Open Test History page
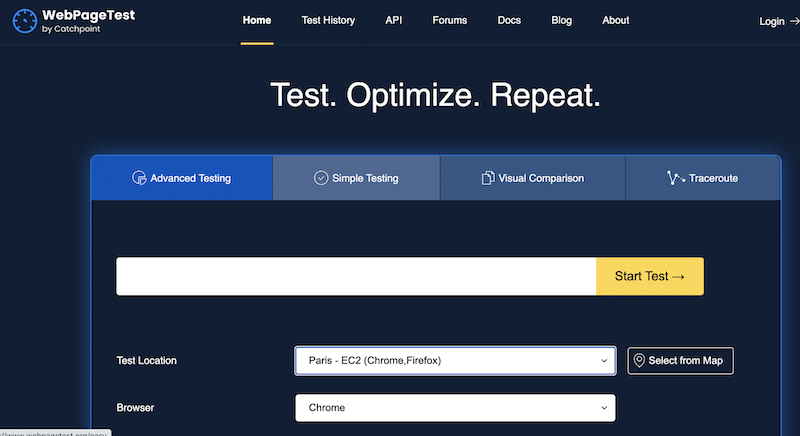Screen dimensions: 800x436 pos(328,20)
